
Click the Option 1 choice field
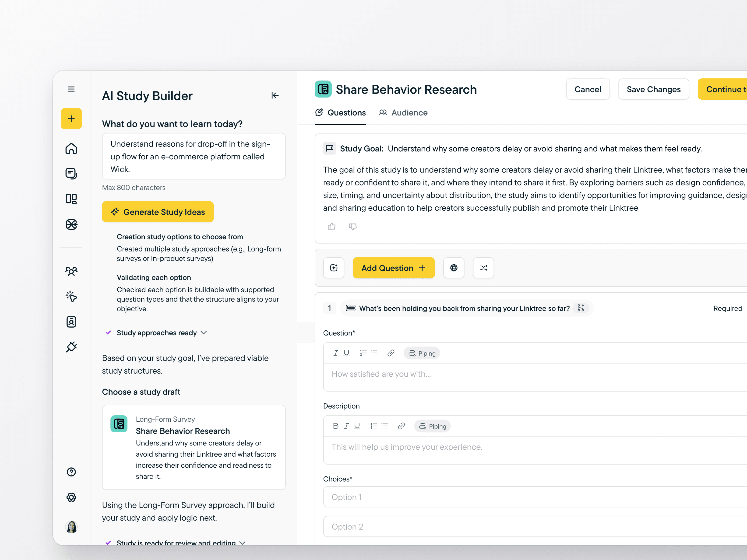(x=535, y=497)
